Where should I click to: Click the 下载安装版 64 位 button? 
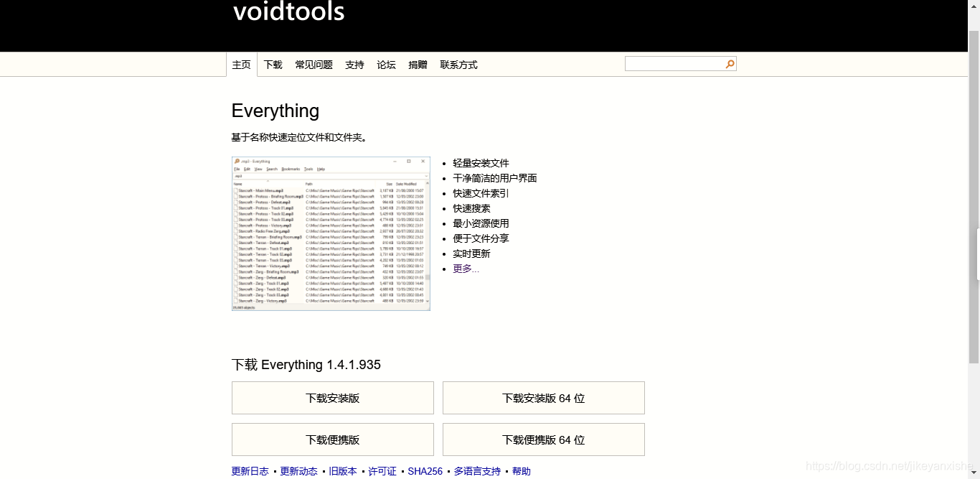tap(544, 398)
